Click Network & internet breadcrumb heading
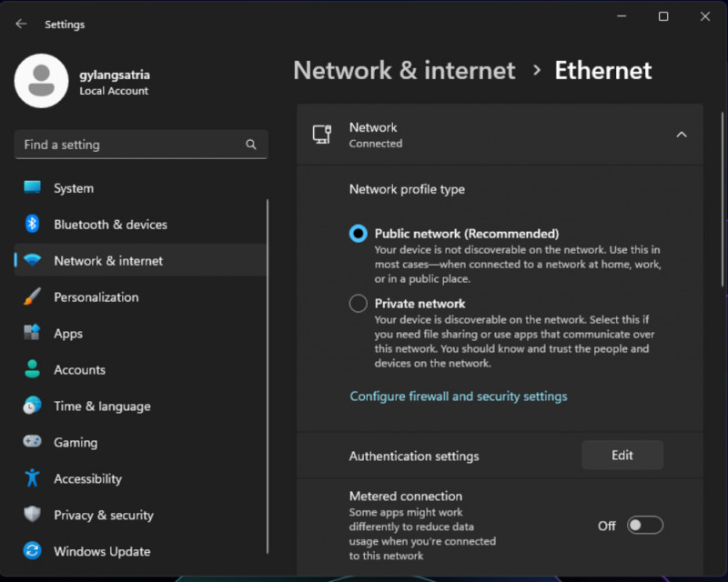The width and height of the screenshot is (728, 582). [x=404, y=71]
